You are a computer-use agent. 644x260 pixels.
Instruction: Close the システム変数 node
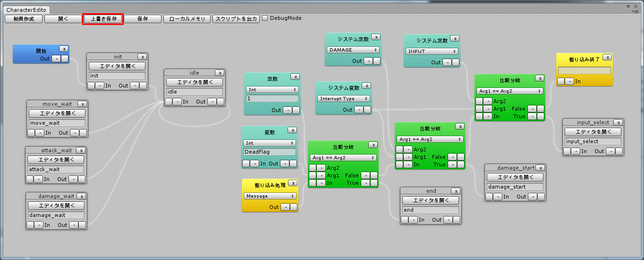point(366,86)
